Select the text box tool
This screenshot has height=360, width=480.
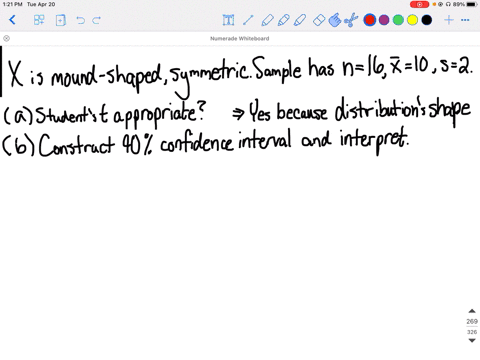tap(228, 20)
